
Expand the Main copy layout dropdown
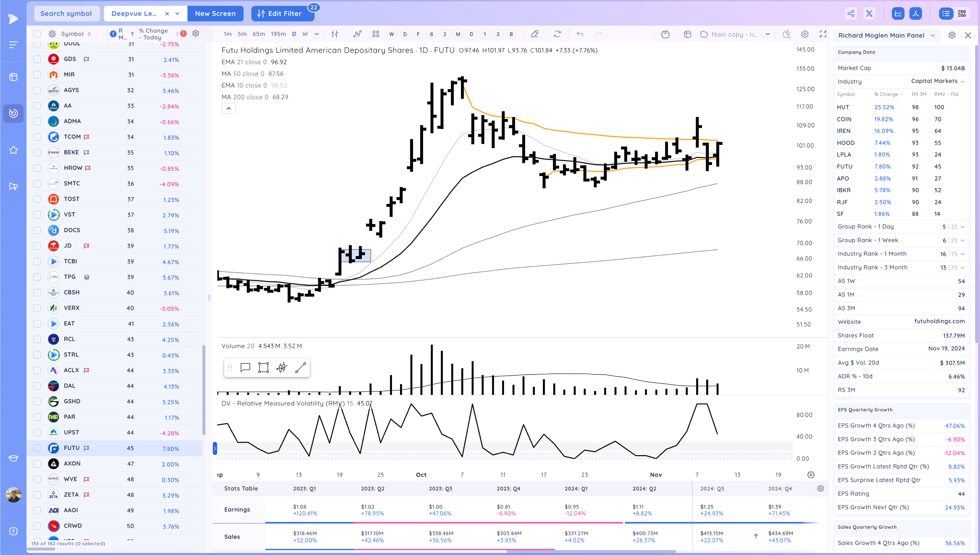pos(768,34)
